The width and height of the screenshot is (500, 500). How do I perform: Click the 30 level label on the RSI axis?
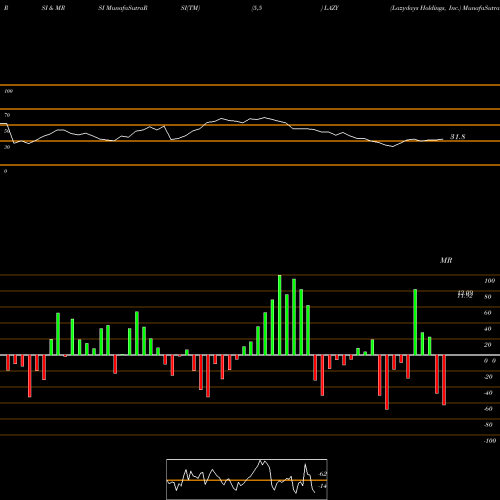(x=7, y=147)
